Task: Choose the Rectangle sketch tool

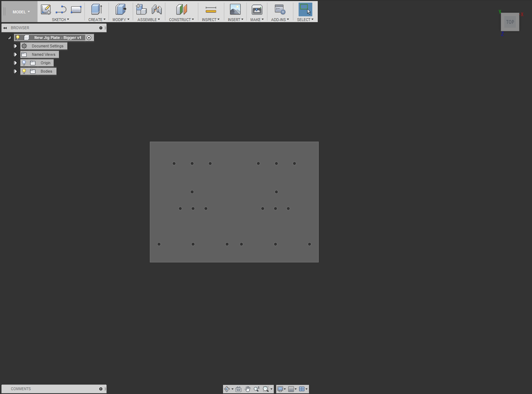Action: 76,9
